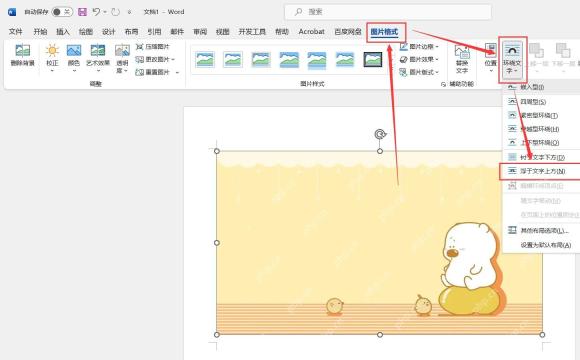Switch to the 开发工具 Developer tab

(252, 32)
